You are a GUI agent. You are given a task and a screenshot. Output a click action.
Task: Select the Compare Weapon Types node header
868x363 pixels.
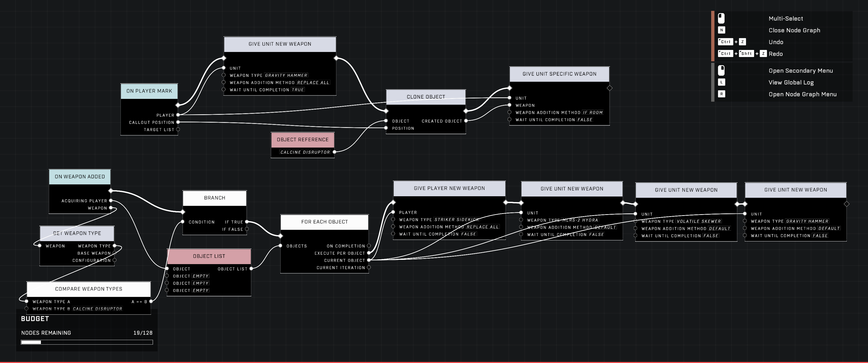pos(89,289)
